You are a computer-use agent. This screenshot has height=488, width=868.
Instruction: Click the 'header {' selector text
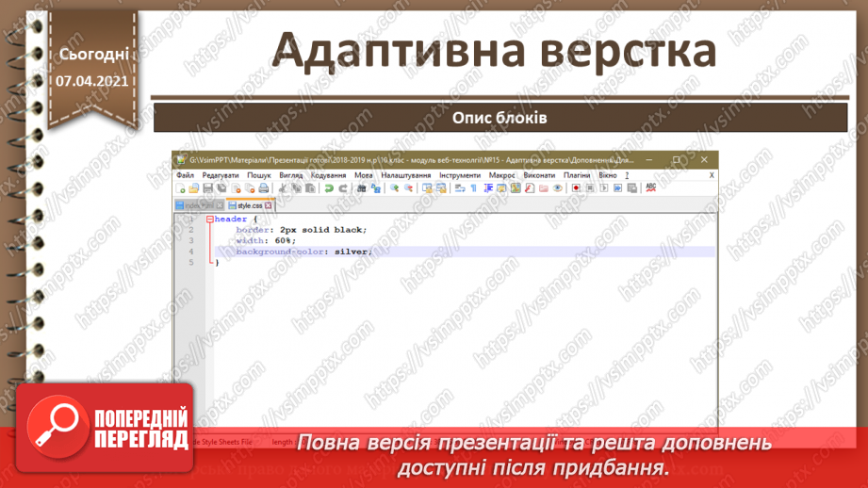(236, 220)
